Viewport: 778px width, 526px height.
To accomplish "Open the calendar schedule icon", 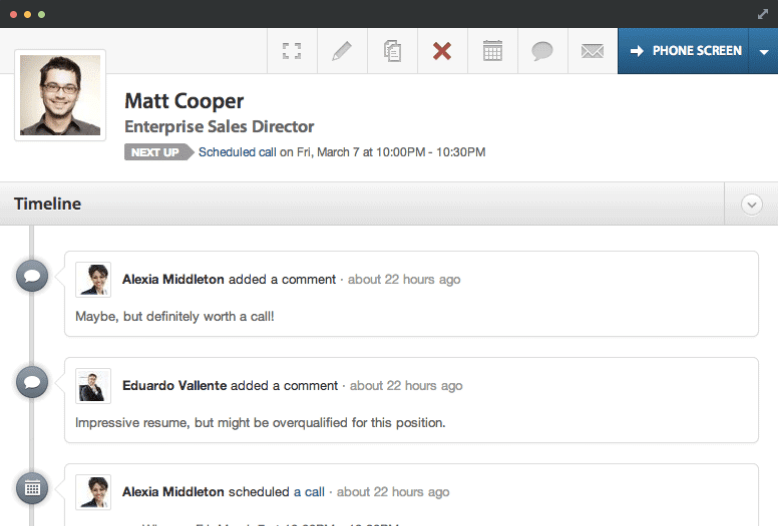I will 492,51.
